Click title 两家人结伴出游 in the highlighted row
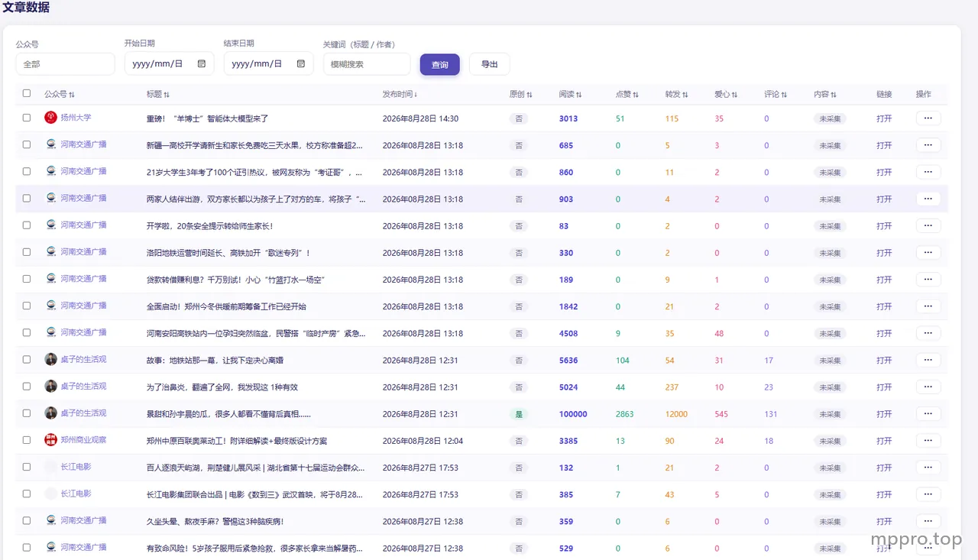The image size is (978, 560). tap(256, 199)
